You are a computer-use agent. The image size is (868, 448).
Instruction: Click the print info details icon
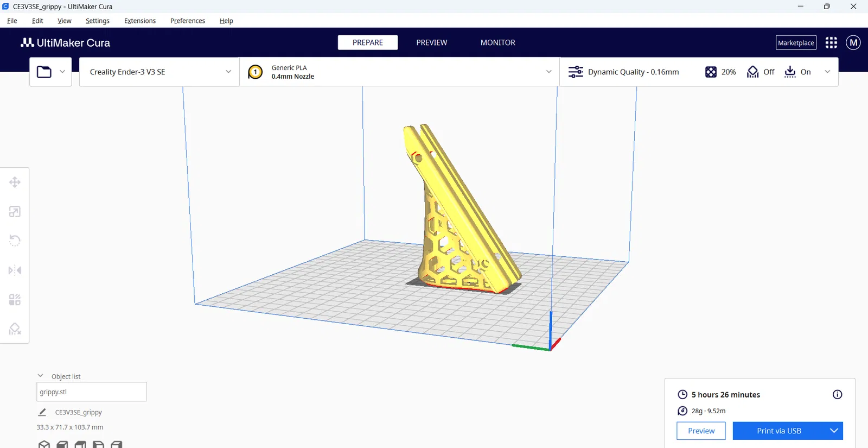(838, 395)
